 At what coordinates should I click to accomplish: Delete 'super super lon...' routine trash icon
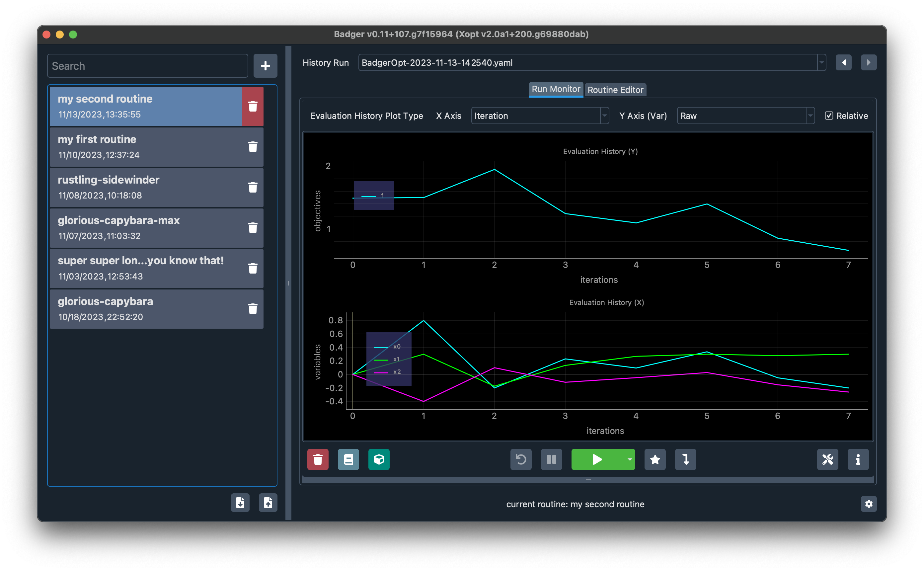(253, 268)
